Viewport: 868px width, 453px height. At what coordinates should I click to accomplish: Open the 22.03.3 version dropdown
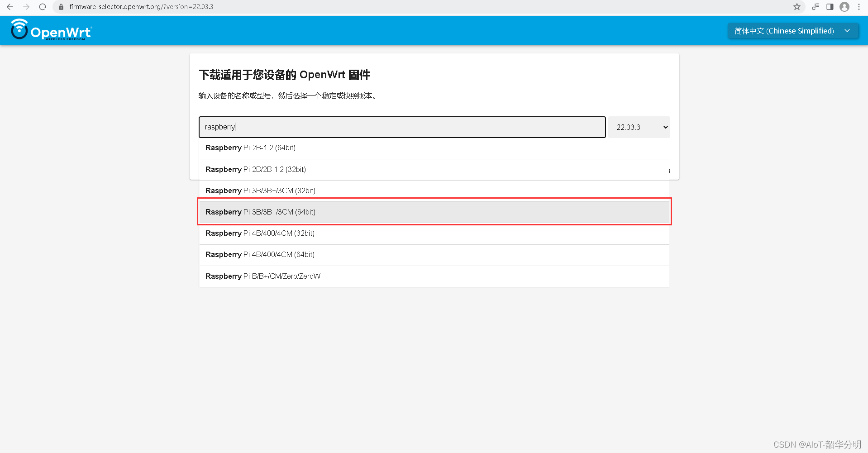click(639, 127)
